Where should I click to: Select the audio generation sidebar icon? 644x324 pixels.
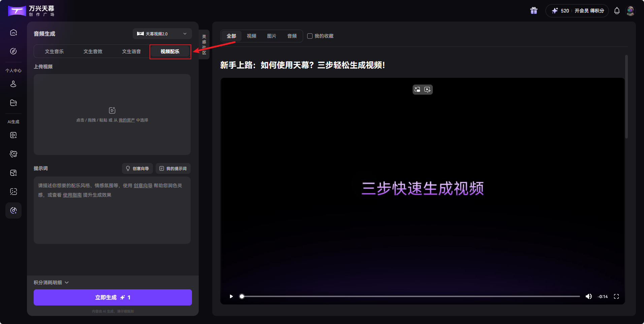(13, 210)
